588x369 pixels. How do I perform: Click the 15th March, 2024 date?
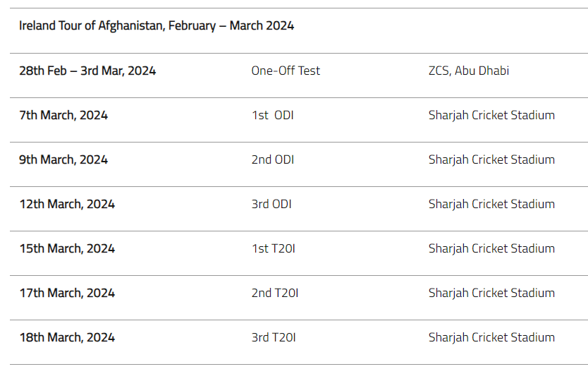coord(67,248)
